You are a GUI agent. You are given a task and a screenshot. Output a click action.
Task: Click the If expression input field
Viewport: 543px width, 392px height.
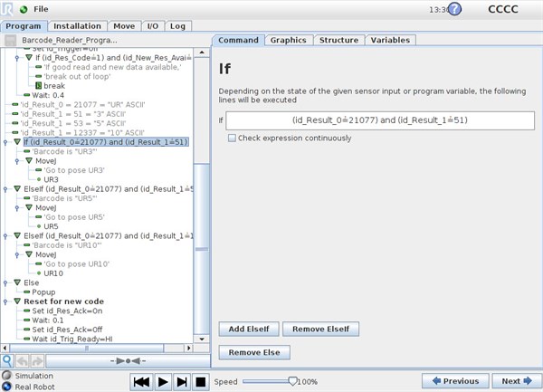[x=380, y=120]
